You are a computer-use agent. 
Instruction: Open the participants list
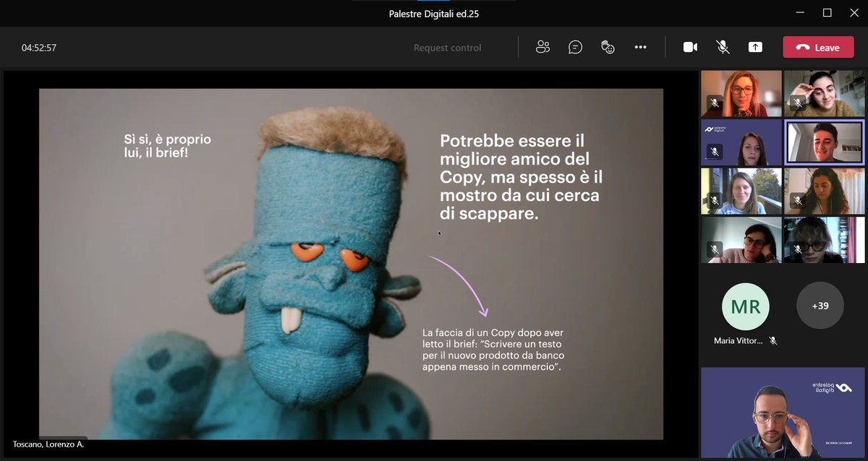click(542, 47)
